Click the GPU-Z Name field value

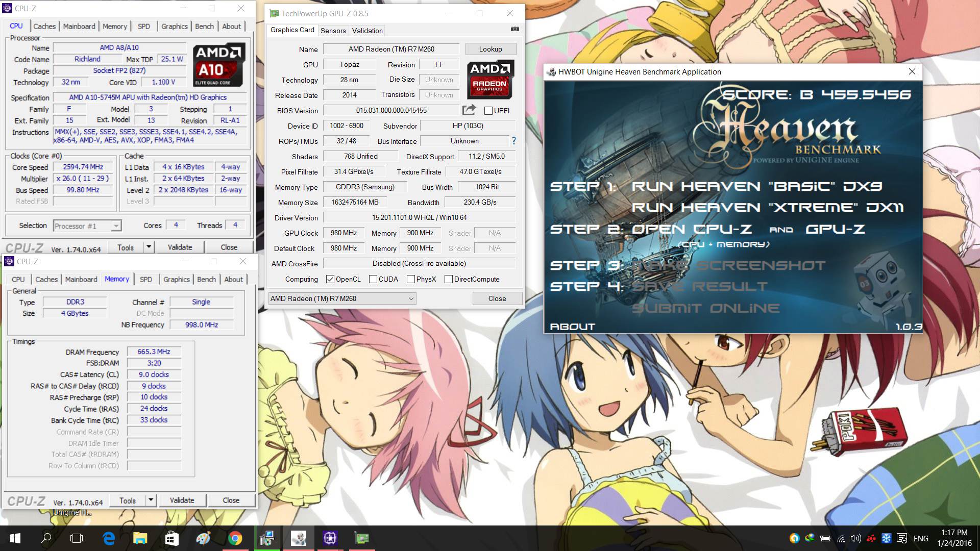coord(391,49)
